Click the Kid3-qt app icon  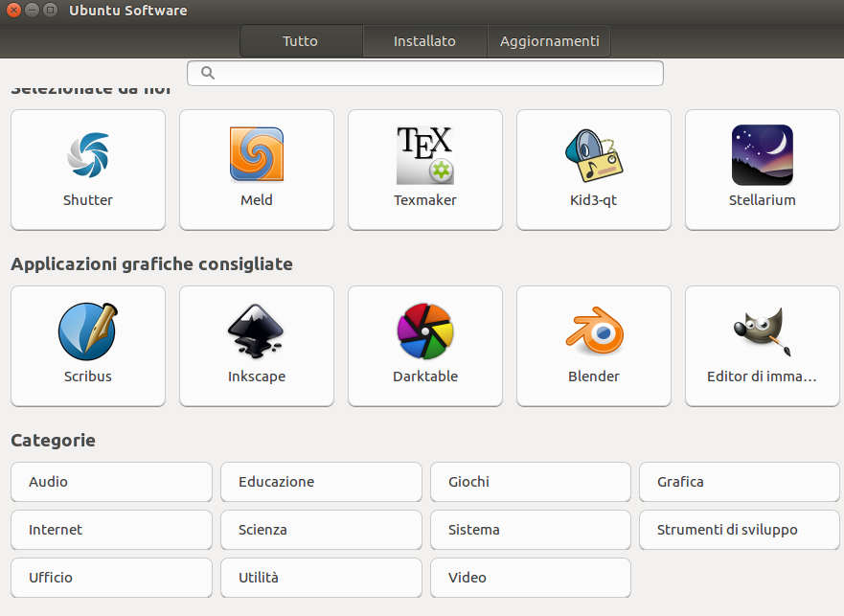click(594, 156)
